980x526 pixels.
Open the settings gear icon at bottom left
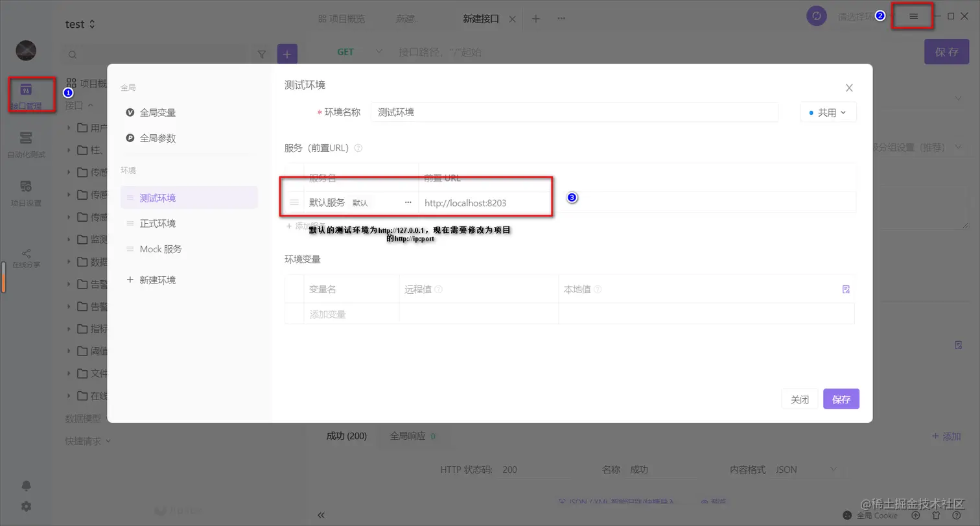click(x=26, y=507)
